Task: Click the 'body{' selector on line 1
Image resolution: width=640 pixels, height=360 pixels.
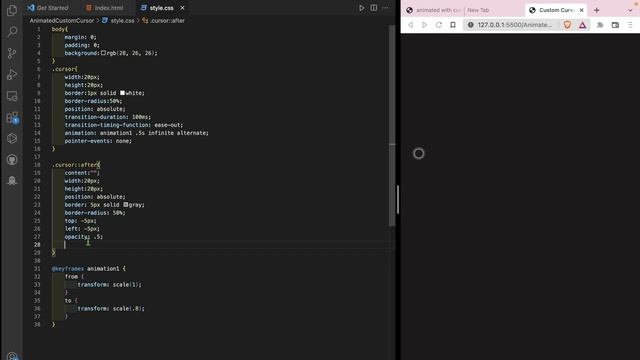Action: (60, 29)
